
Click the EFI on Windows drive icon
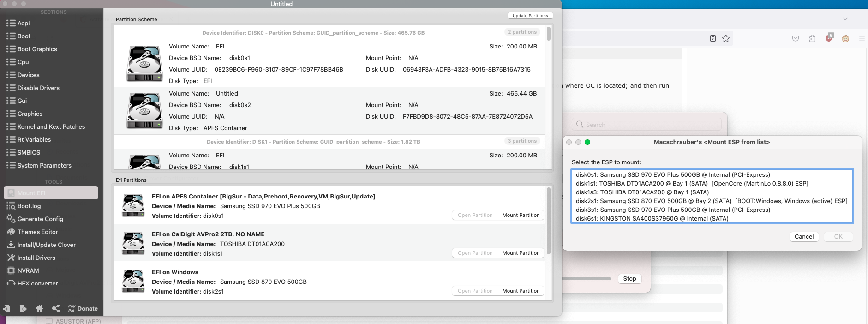click(133, 282)
